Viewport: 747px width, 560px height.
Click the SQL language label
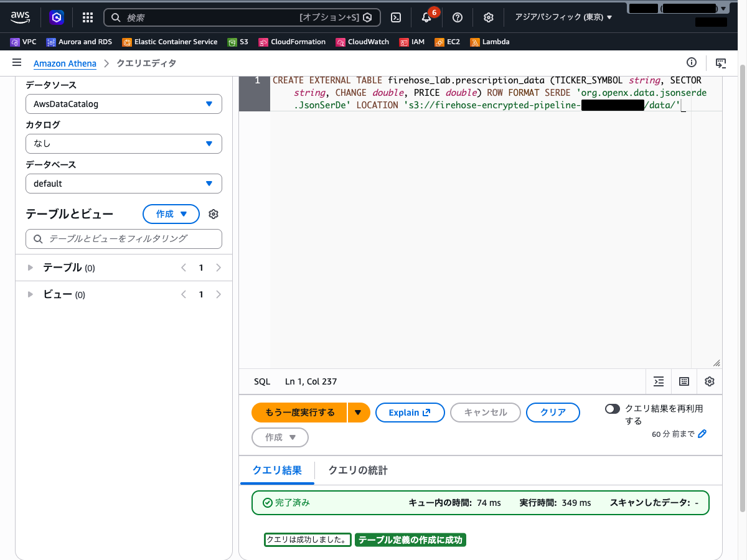click(x=262, y=381)
